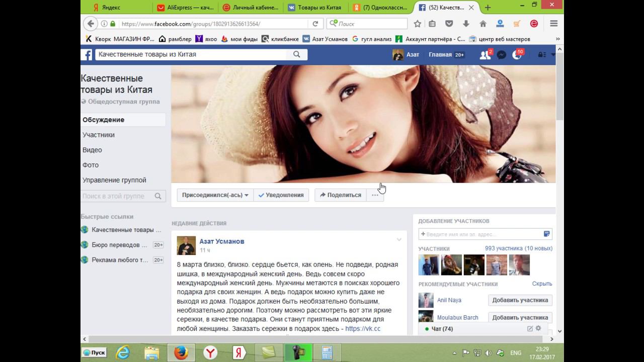Click the red 'e' extension icon
Viewport: 644px width, 362px height.
(x=534, y=24)
